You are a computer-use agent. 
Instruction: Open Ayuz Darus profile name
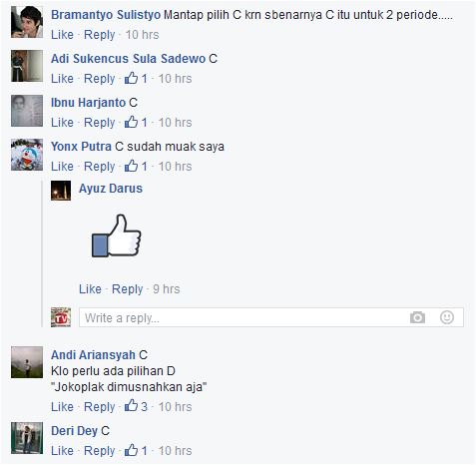(111, 189)
